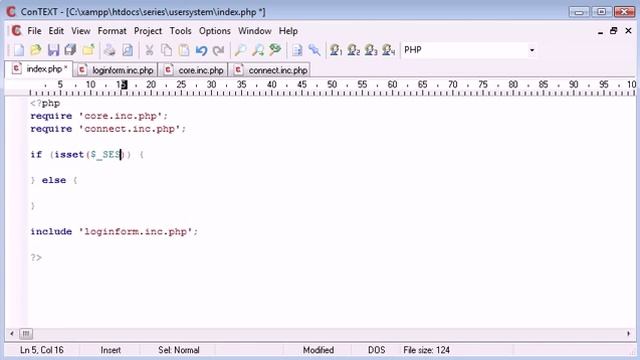The width and height of the screenshot is (640, 360).
Task: Click the '<?php' opening tag line
Action: point(45,103)
